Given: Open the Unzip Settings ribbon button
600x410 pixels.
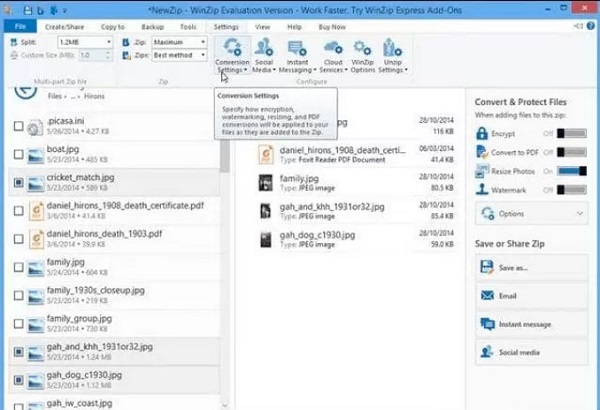Looking at the screenshot, I should pyautogui.click(x=392, y=56).
